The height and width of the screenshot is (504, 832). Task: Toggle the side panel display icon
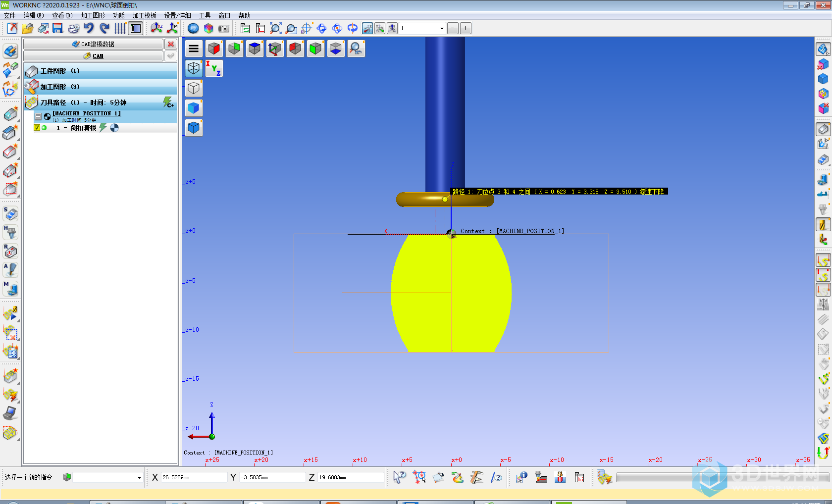(x=135, y=28)
